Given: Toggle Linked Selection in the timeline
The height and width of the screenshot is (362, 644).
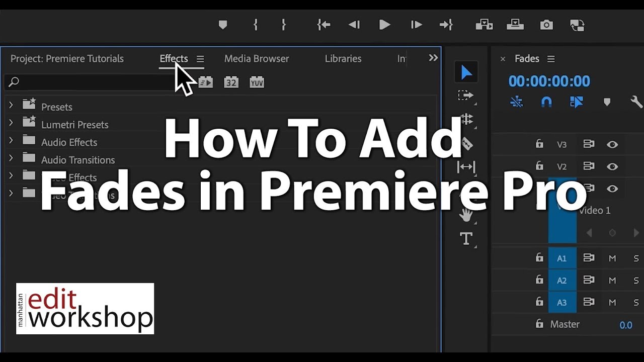Looking at the screenshot, I should [577, 102].
